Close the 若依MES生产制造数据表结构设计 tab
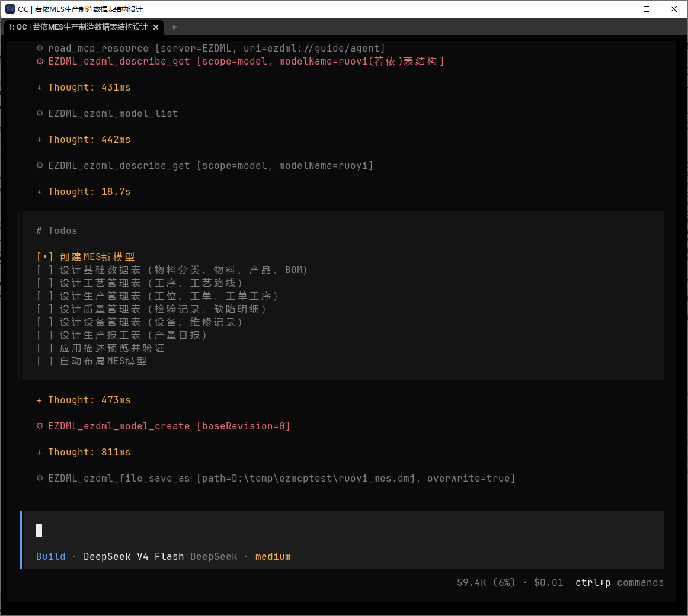Viewport: 688px width, 616px height. (x=156, y=27)
